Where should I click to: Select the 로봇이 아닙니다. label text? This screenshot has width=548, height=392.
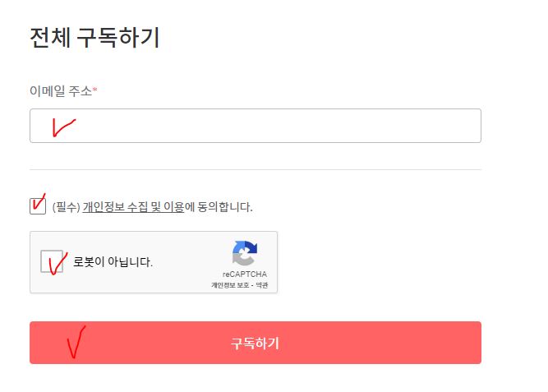[113, 261]
